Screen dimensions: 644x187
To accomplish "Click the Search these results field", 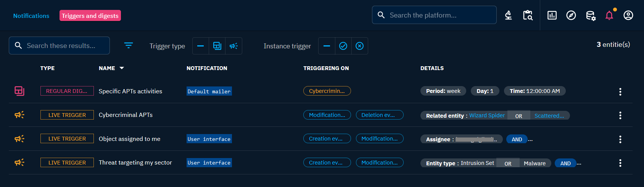I will coord(61,46).
